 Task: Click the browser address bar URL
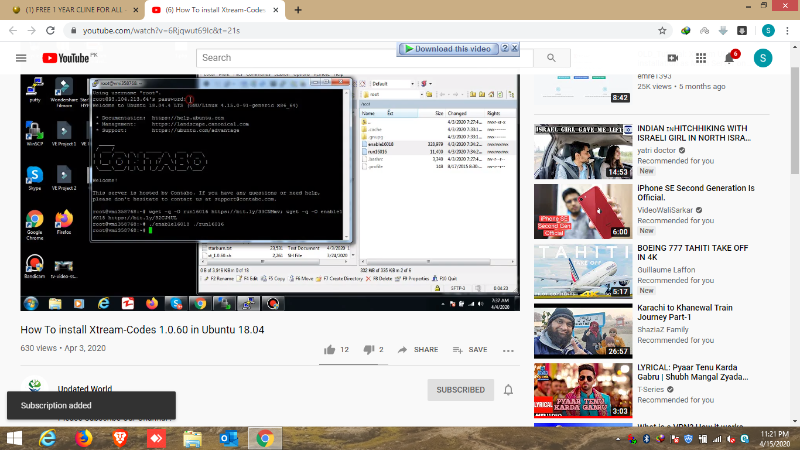[161, 31]
